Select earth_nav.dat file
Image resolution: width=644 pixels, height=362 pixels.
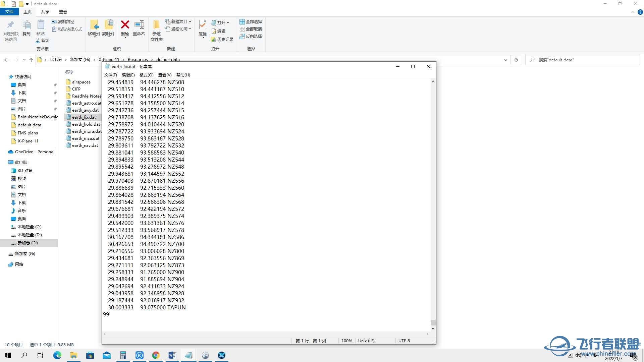click(83, 145)
